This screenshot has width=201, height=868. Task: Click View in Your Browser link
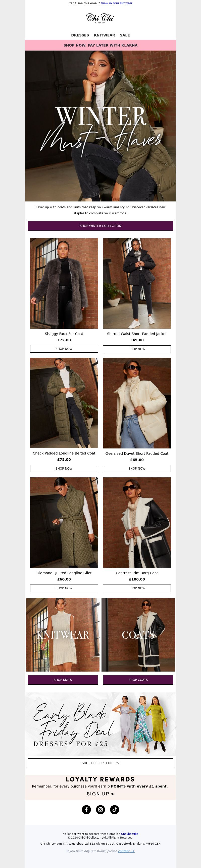pos(117,3)
